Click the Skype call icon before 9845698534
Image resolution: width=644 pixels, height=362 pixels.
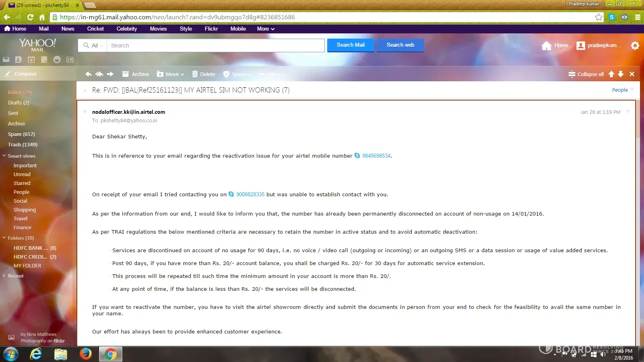pyautogui.click(x=357, y=156)
